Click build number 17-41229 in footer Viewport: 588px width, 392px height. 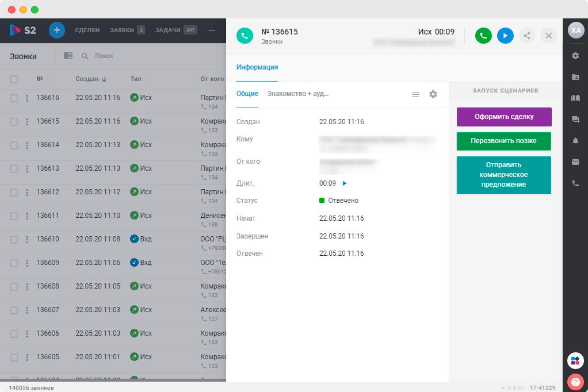click(x=542, y=388)
